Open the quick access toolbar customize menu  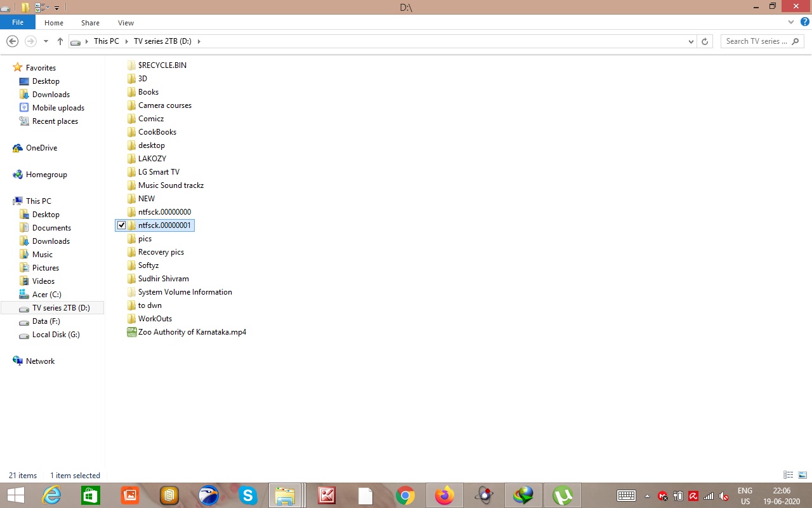pos(58,7)
